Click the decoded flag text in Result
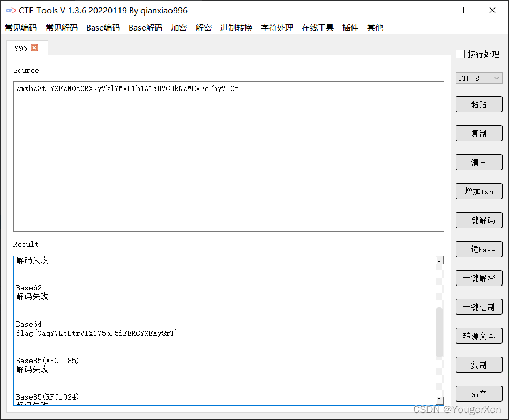The height and width of the screenshot is (420, 509). click(x=97, y=333)
